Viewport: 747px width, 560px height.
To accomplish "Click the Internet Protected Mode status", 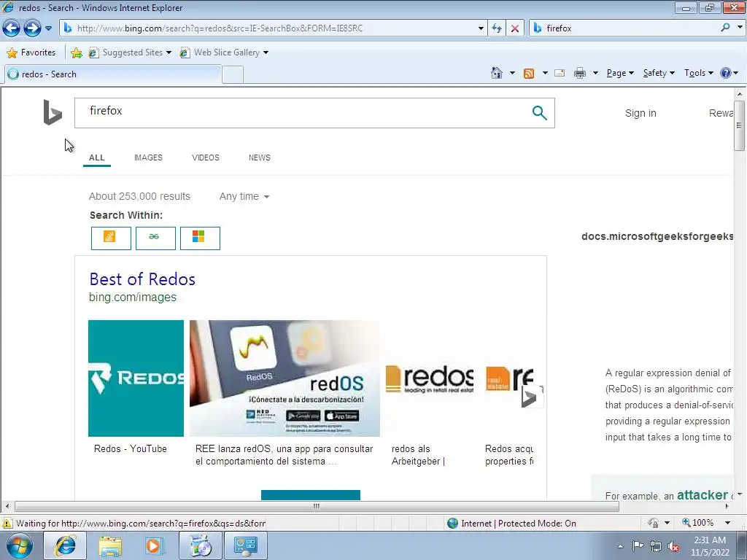I will [512, 524].
